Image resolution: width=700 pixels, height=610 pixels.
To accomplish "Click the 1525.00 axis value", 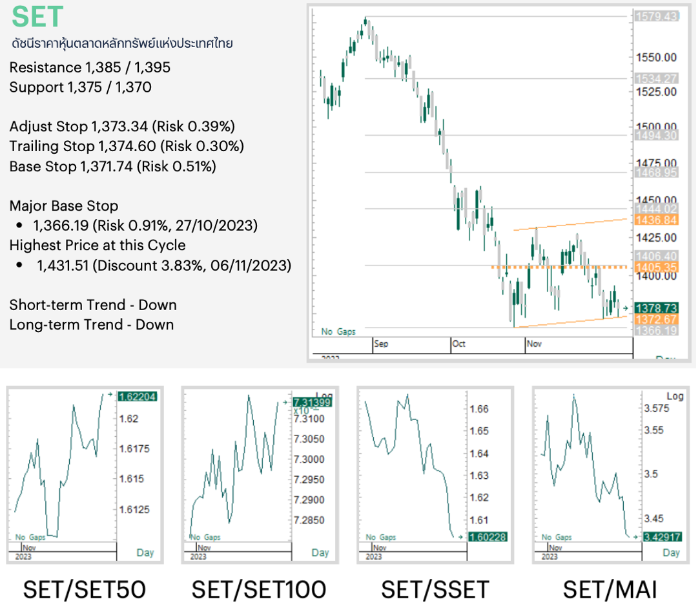I will [x=656, y=92].
